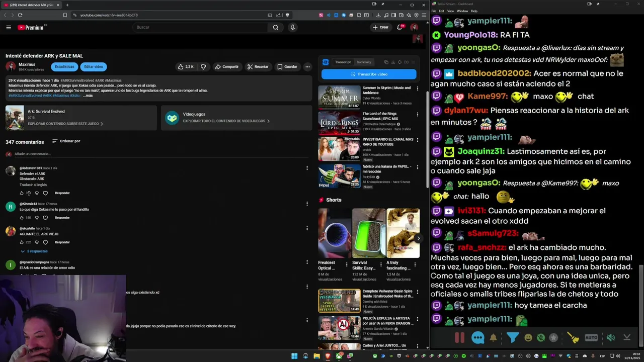Screen dimensions: 644x362
Task: Click the Compartir share button
Action: (227, 66)
